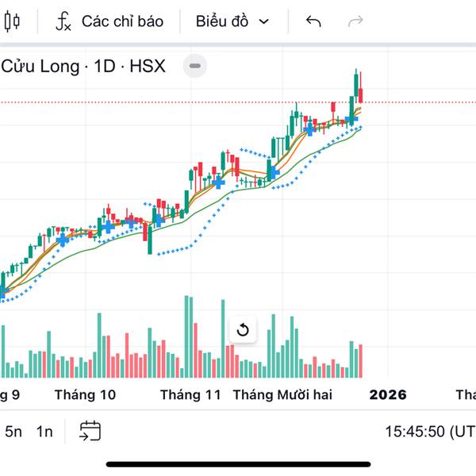Expand the "Biểu đồ" dropdown
Screen dimensions: 476x476
click(232, 21)
